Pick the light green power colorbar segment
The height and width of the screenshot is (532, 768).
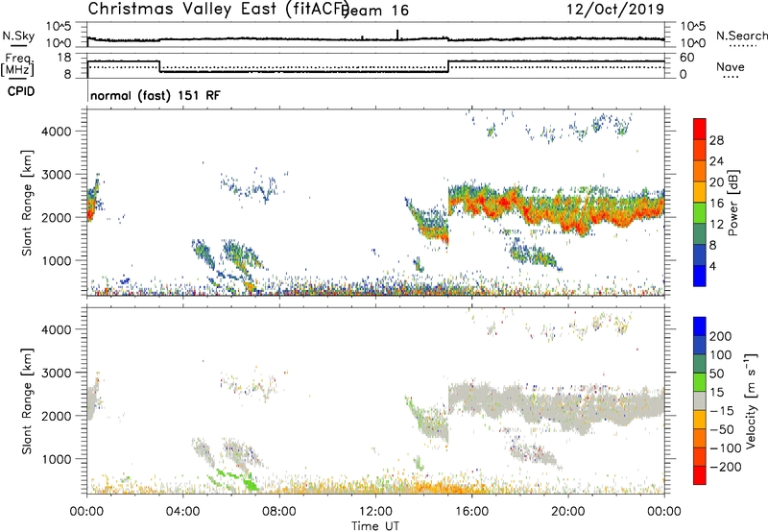pos(700,213)
